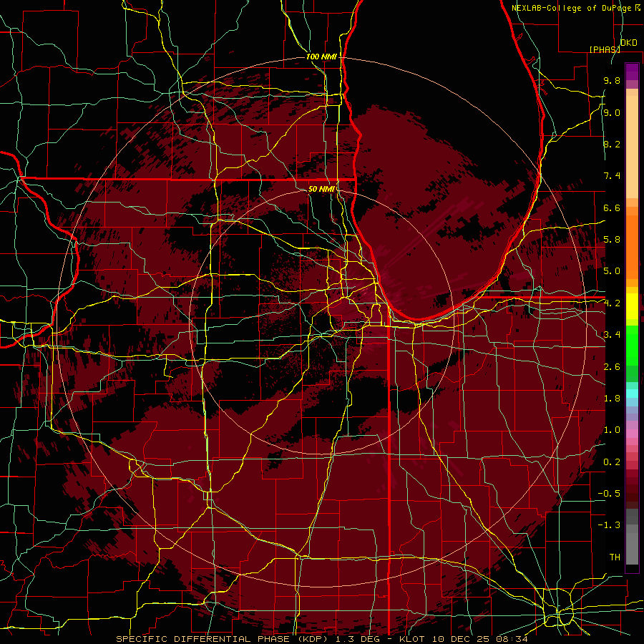
Task: Pick the yellow segment of the color bar
Action: tap(632, 306)
